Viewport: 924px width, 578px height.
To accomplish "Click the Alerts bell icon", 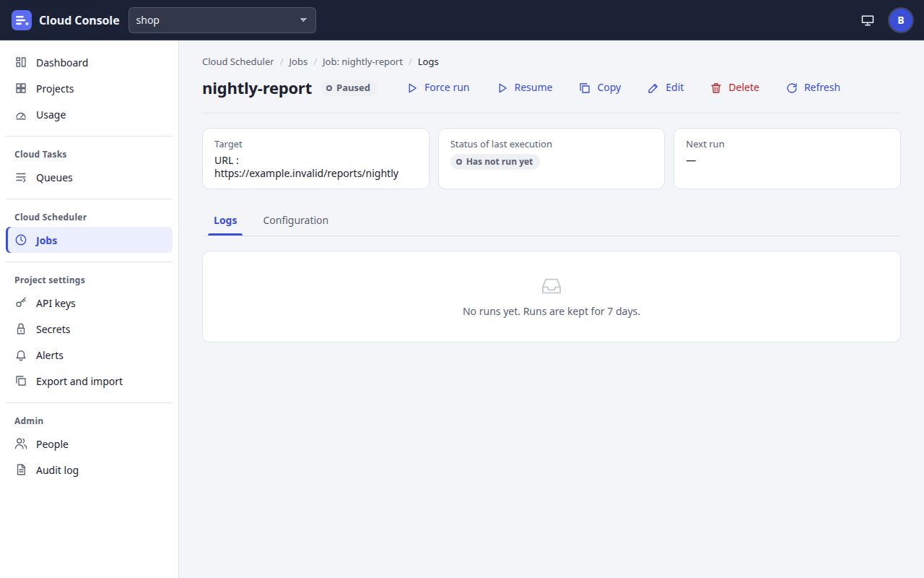I will pyautogui.click(x=21, y=355).
